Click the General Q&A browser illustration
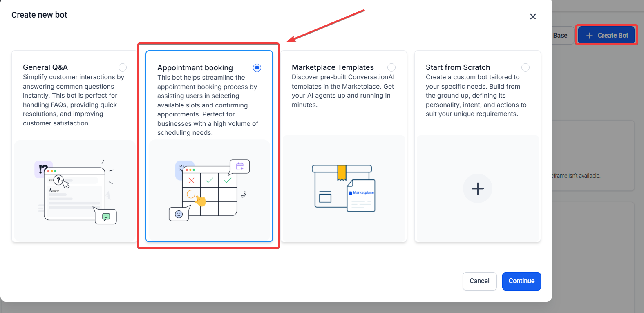Screen dimensions: 644x313 [x=74, y=194]
